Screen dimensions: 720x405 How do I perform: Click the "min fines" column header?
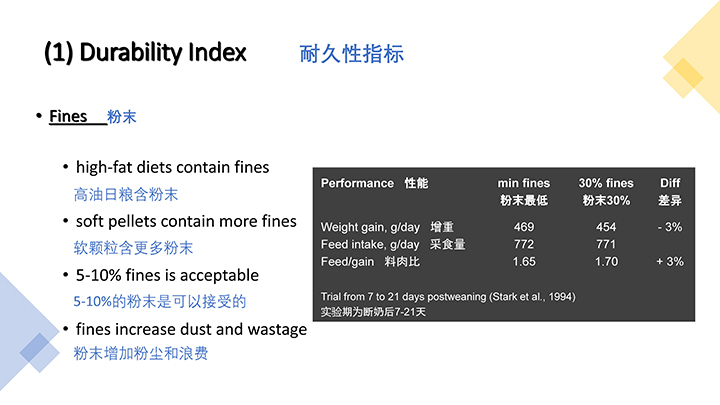(524, 183)
